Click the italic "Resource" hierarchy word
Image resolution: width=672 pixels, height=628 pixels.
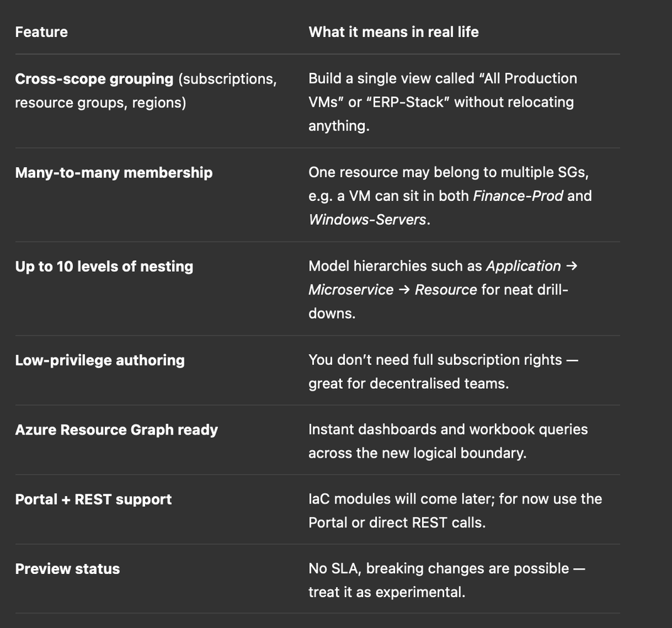446,290
